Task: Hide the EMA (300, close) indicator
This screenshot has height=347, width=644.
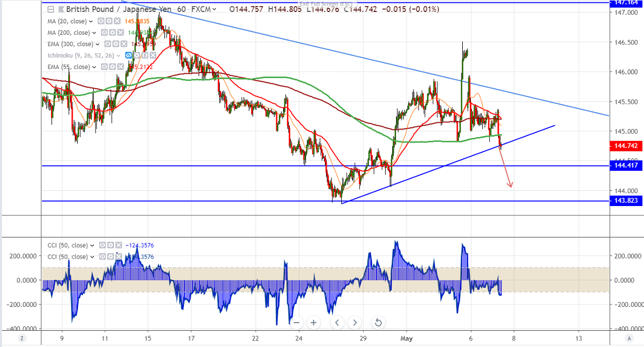Action: point(107,44)
